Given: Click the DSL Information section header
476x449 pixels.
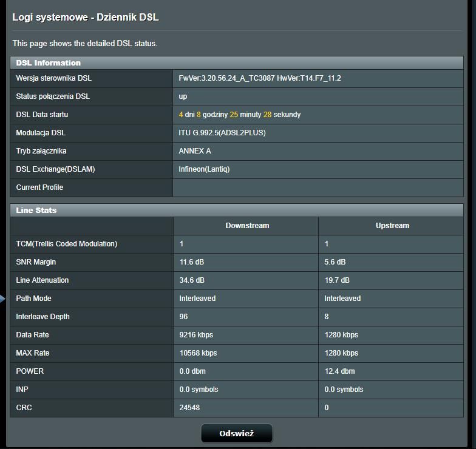Looking at the screenshot, I should pyautogui.click(x=49, y=62).
